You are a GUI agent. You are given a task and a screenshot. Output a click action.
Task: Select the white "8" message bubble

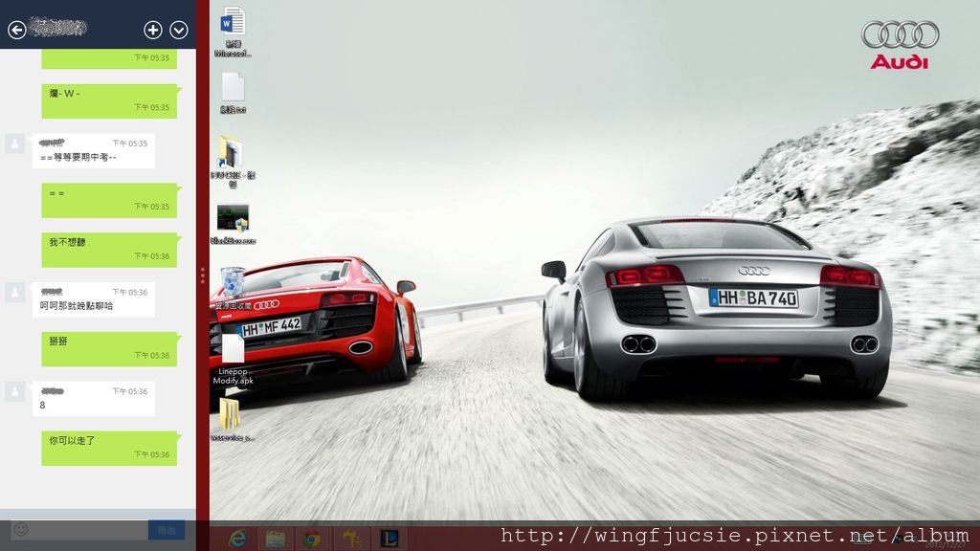tap(93, 399)
